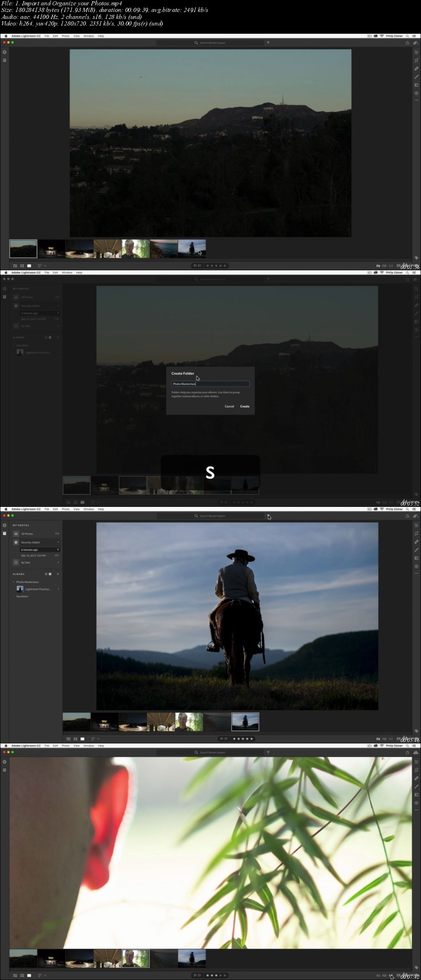Open File menu in Hollywood hills frame
Viewport: 421px width, 980px height.
47,36
